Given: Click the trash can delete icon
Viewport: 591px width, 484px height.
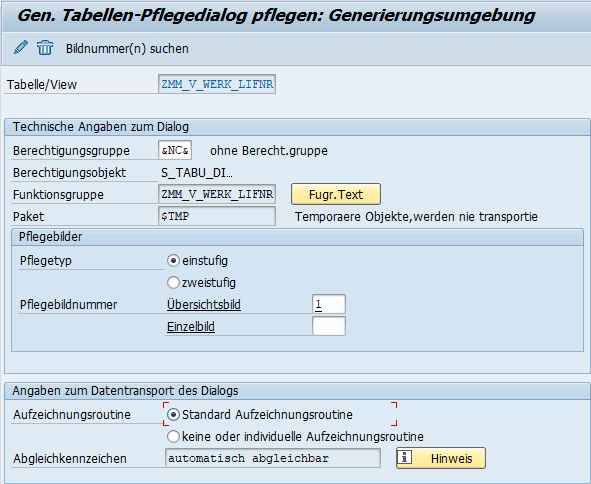Looking at the screenshot, I should [x=45, y=48].
